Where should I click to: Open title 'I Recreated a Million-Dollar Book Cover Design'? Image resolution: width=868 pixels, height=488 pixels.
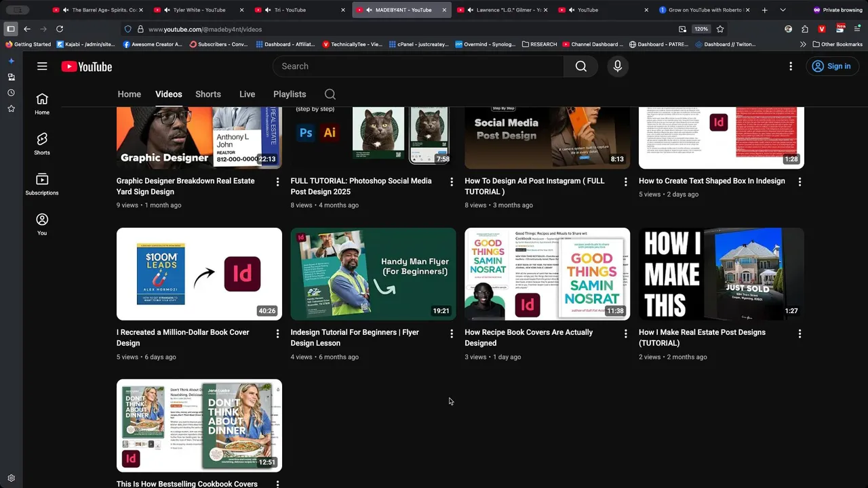click(183, 338)
